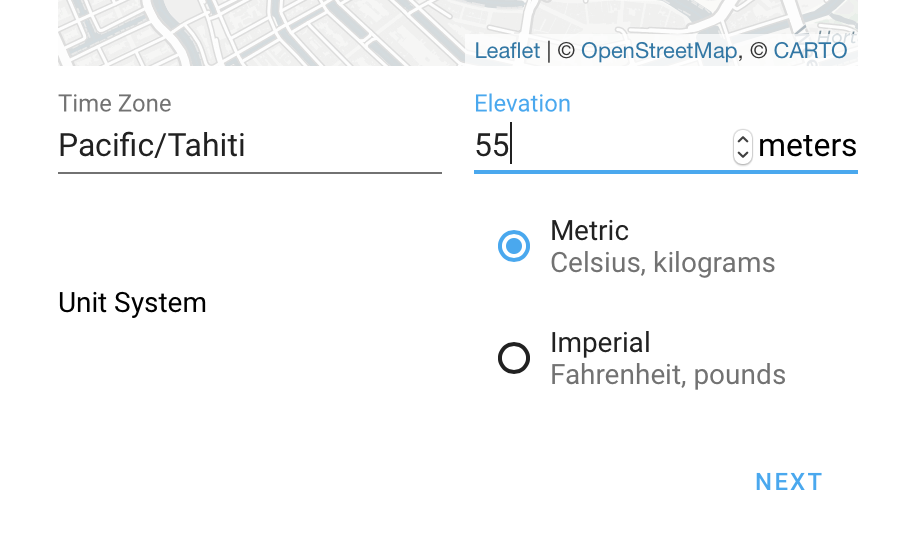Click the Elevation field label
The height and width of the screenshot is (536, 908).
tap(522, 104)
